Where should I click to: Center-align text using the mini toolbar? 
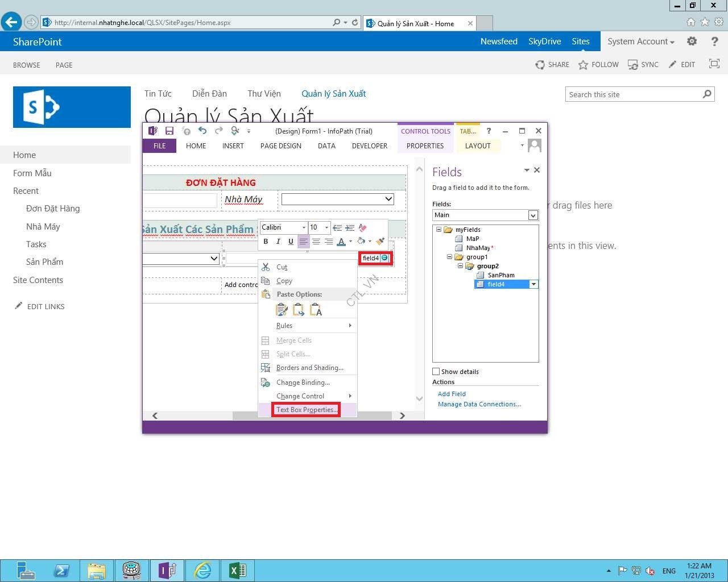click(x=316, y=242)
